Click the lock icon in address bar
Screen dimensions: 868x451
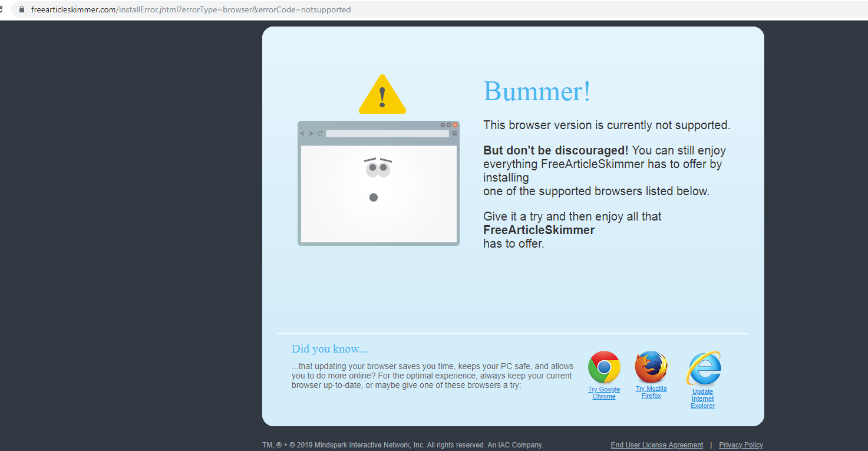point(22,9)
